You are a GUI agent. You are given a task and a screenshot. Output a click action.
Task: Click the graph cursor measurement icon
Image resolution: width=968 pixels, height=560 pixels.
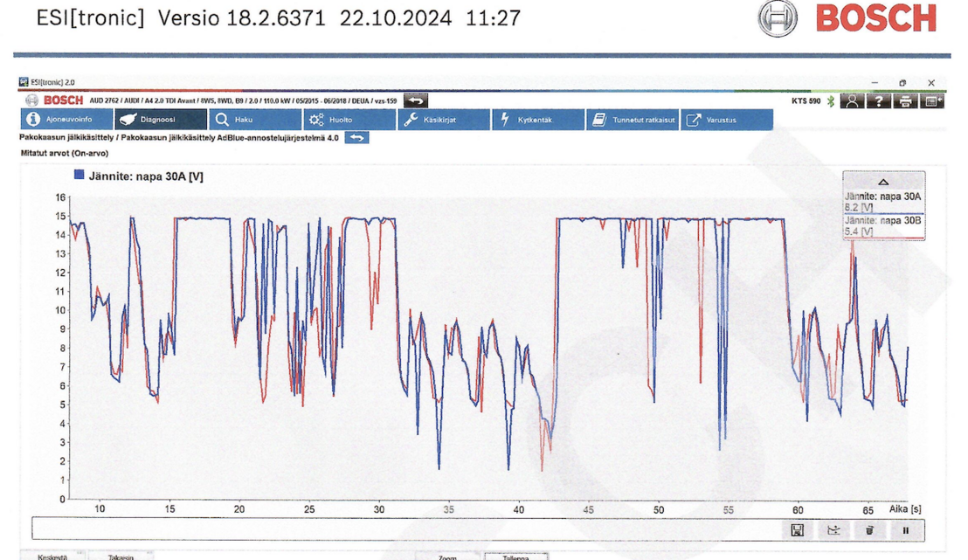point(833,530)
